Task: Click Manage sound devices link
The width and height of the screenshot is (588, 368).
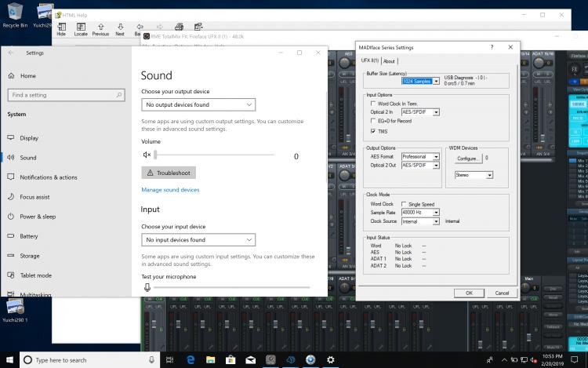Action: (170, 190)
